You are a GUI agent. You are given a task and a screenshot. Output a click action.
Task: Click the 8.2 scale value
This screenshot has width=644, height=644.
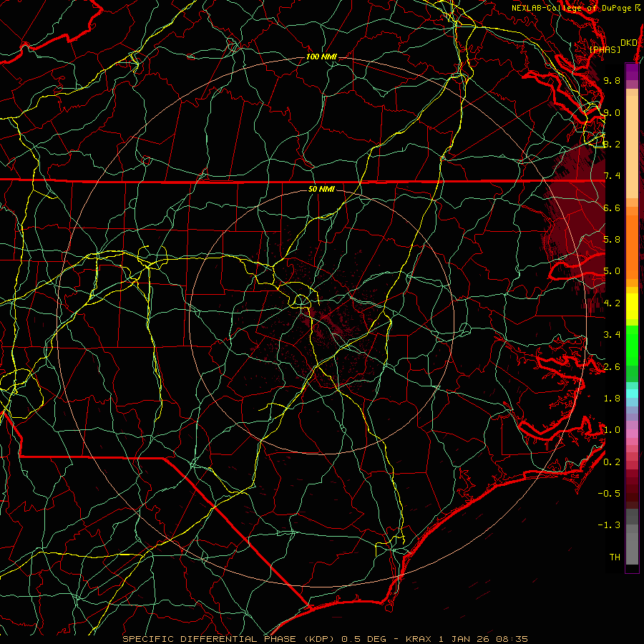click(x=612, y=144)
